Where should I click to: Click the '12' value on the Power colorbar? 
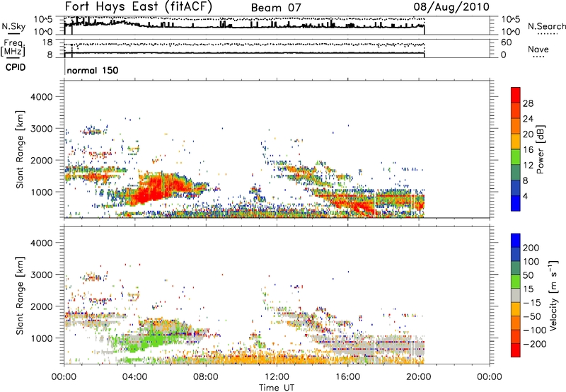[x=528, y=166]
